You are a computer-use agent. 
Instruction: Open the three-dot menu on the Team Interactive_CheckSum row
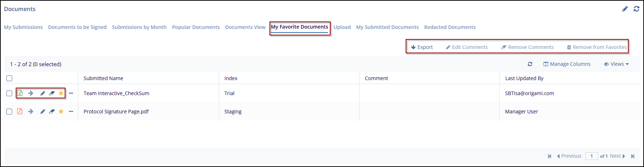tap(71, 93)
